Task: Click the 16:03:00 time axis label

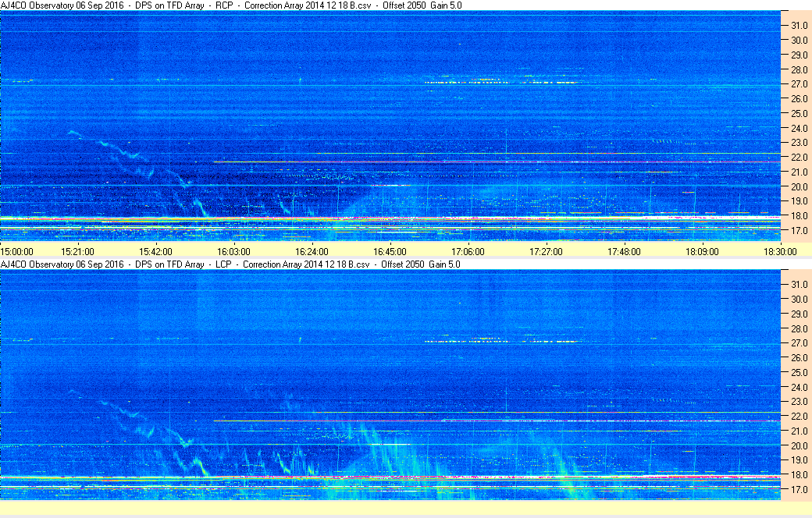Action: tap(233, 252)
